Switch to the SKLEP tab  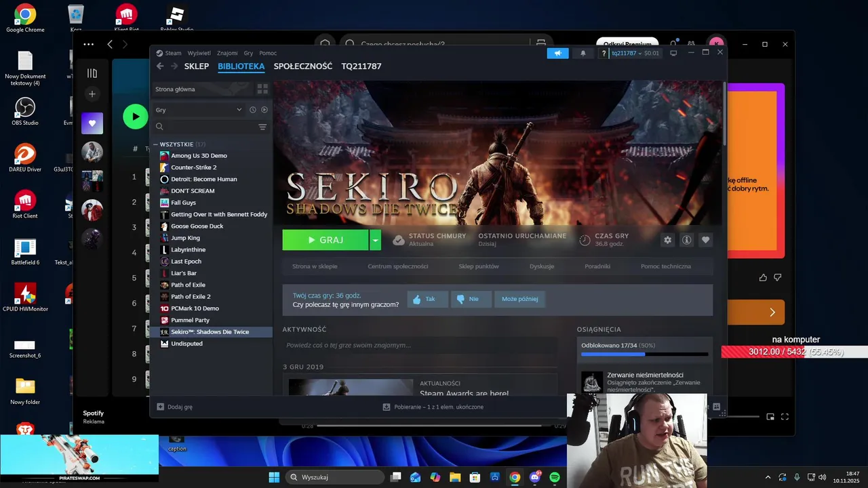[x=197, y=66]
